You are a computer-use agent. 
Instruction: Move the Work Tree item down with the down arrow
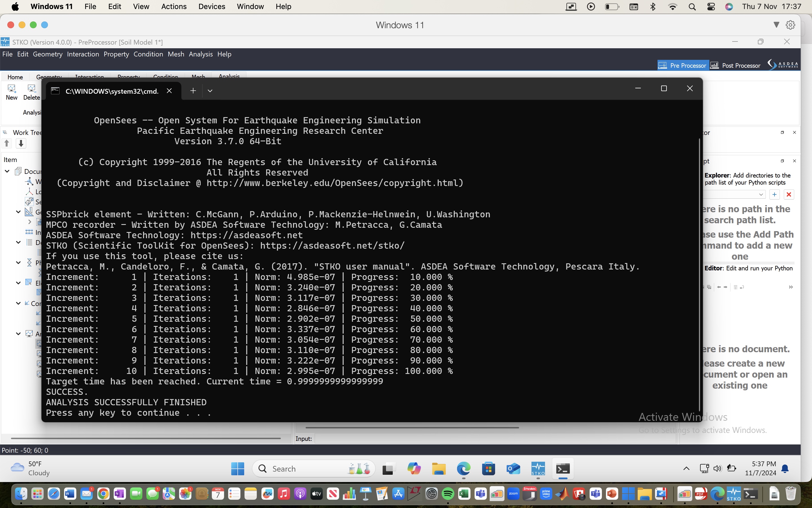tap(21, 143)
